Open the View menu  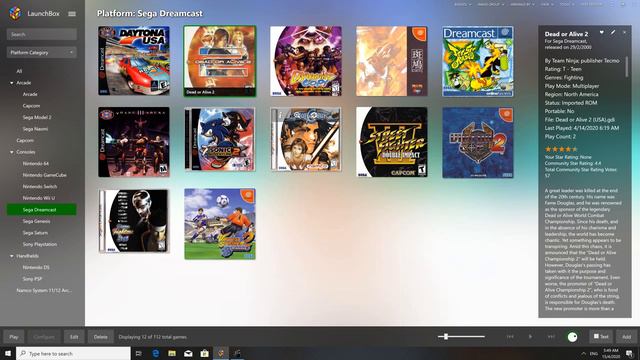(547, 4)
